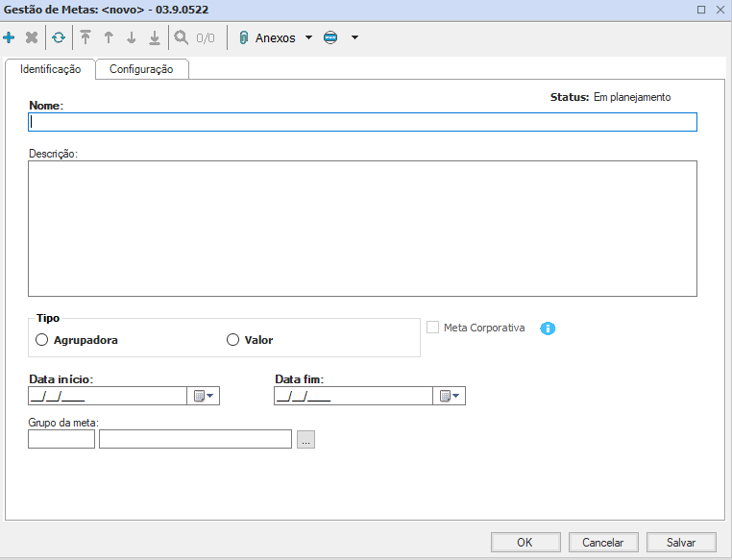Jump to last record arrow icon
The width and height of the screenshot is (732, 560).
point(154,38)
